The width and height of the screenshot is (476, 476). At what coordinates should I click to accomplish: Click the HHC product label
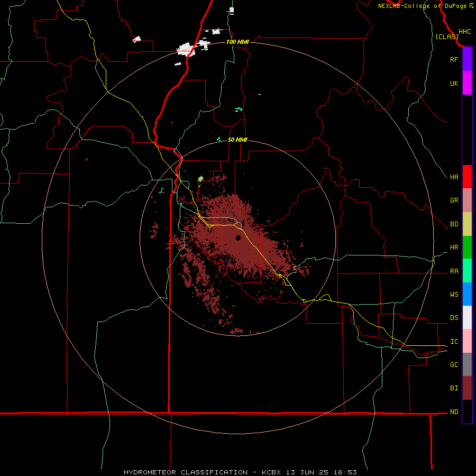click(x=464, y=32)
